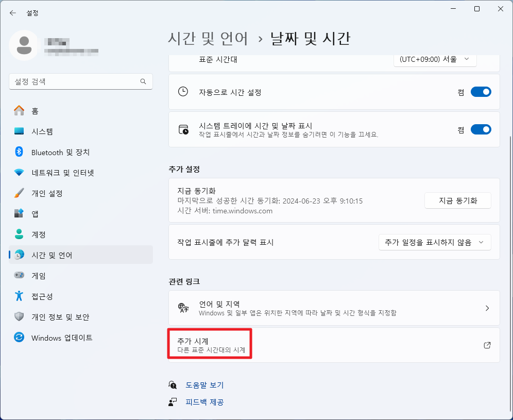Screen dimensions: 513x420
Task: Turn off 시스템 트레이에 시간 및 날짜 표시
Action: tap(481, 129)
